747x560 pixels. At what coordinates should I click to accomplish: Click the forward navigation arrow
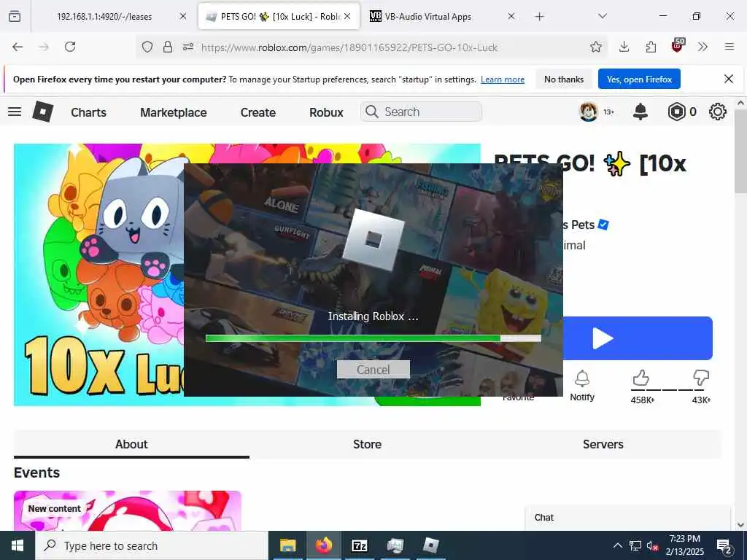pos(44,47)
